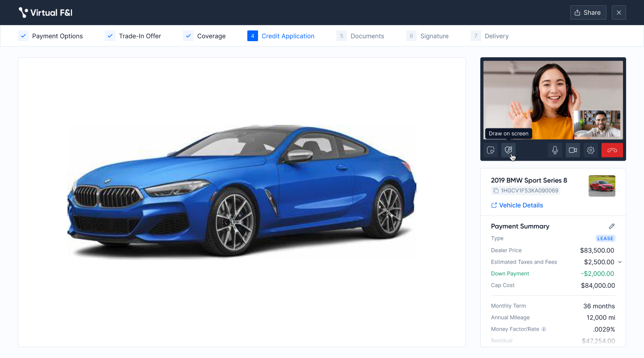
Task: Open the Delivery step
Action: 490,36
